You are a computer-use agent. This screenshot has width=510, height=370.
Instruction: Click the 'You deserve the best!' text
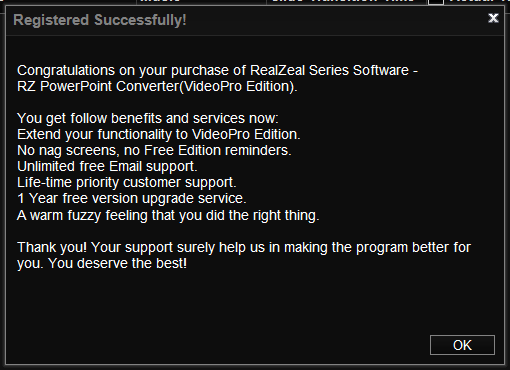[117, 263]
